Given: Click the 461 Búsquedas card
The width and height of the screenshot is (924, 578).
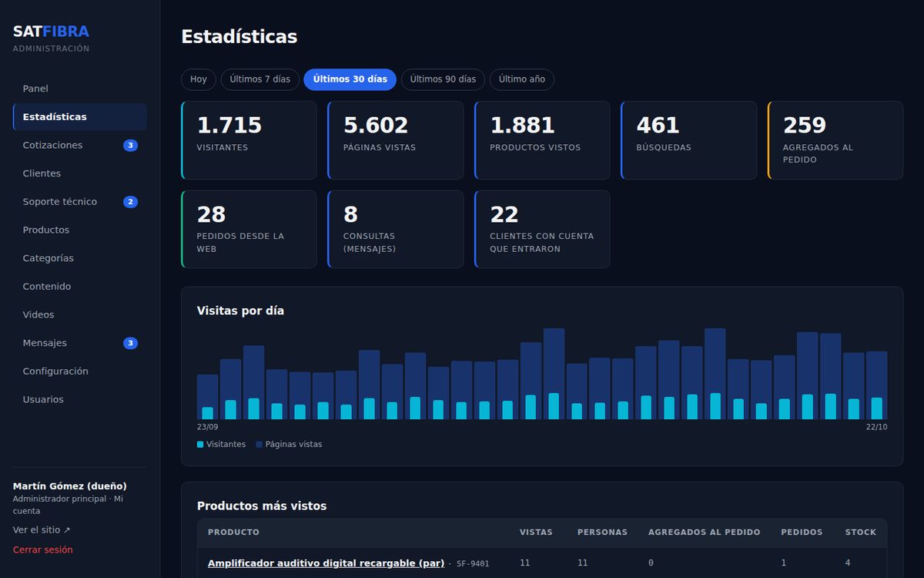Looking at the screenshot, I should coord(689,140).
